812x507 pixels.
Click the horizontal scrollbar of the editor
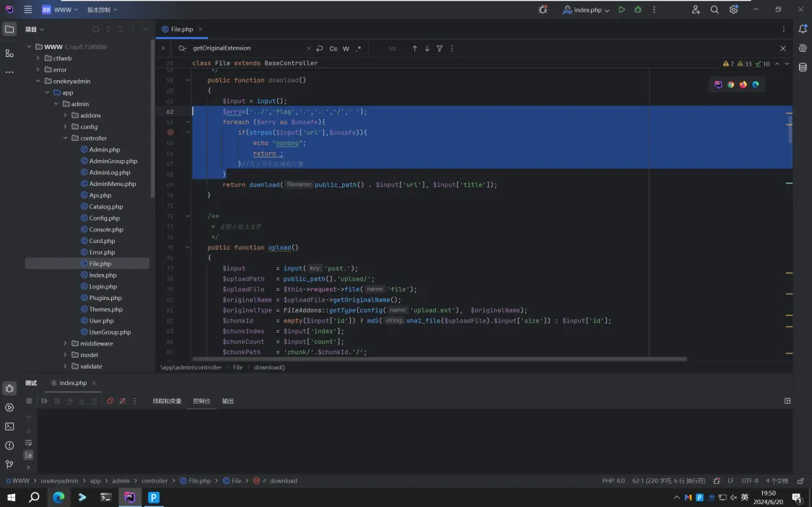[x=439, y=358]
